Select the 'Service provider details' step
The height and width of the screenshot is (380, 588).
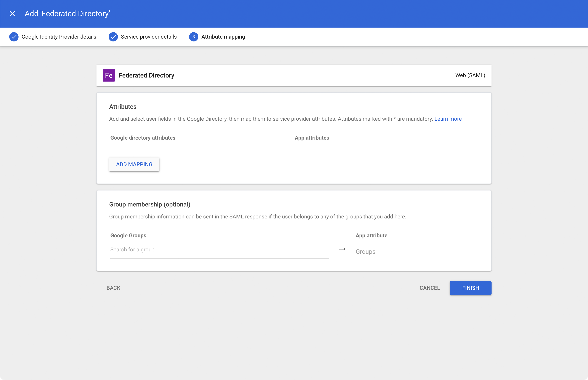click(x=149, y=36)
